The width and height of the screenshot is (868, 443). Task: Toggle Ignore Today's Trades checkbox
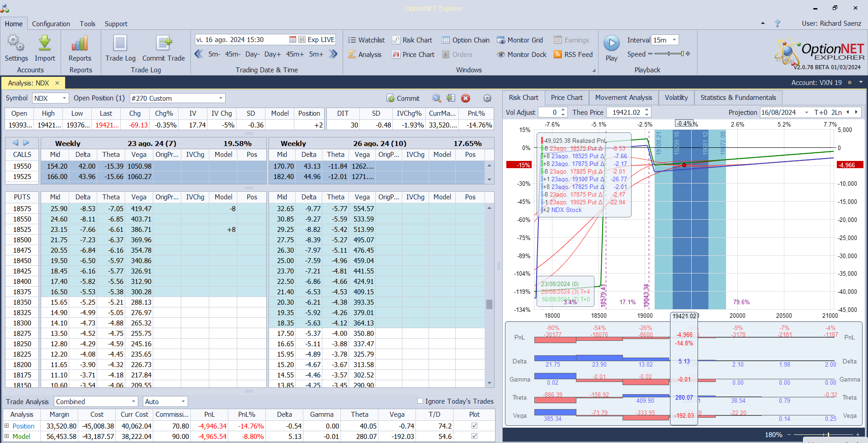[420, 401]
